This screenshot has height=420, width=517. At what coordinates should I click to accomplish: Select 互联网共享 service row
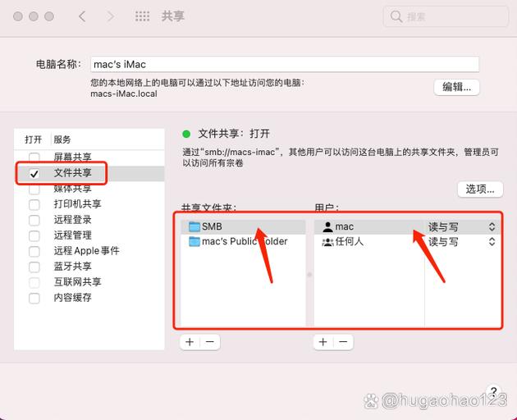coord(89,282)
